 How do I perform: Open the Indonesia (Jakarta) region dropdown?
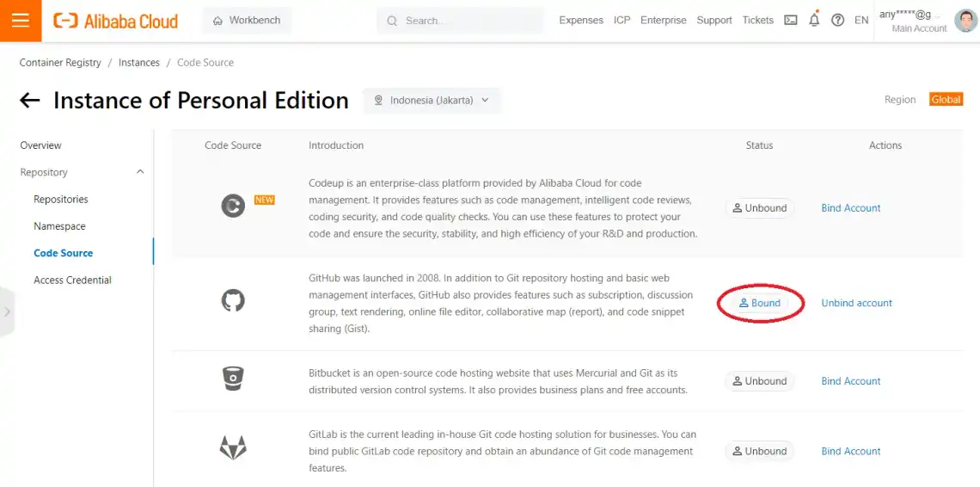point(432,100)
